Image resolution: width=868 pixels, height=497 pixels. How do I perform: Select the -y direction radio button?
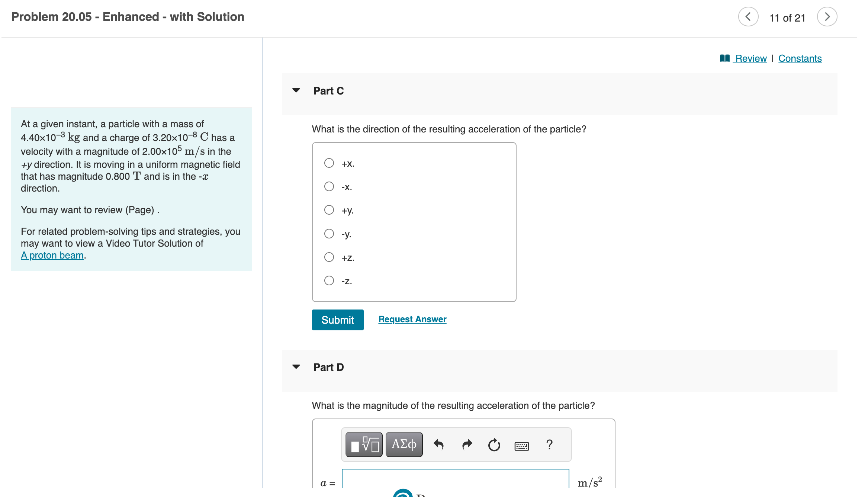click(329, 234)
